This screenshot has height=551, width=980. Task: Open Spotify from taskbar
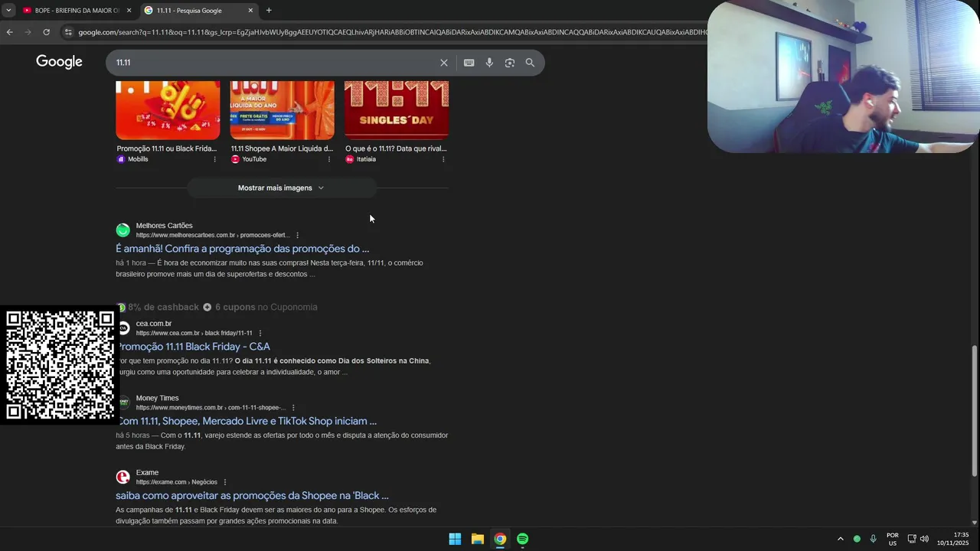tap(522, 539)
